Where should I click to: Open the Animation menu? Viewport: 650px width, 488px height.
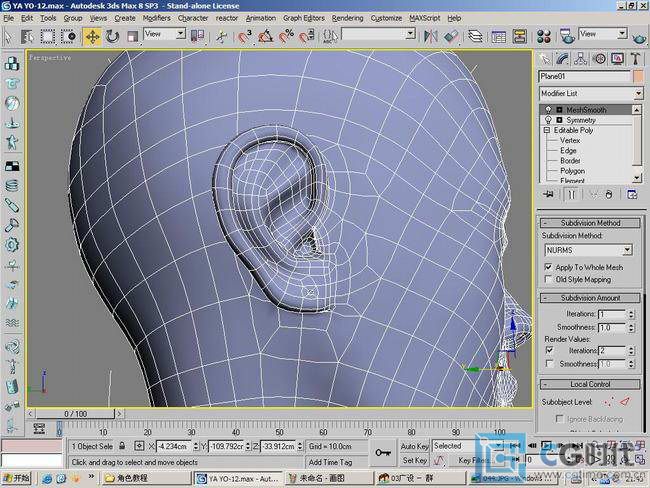point(260,18)
